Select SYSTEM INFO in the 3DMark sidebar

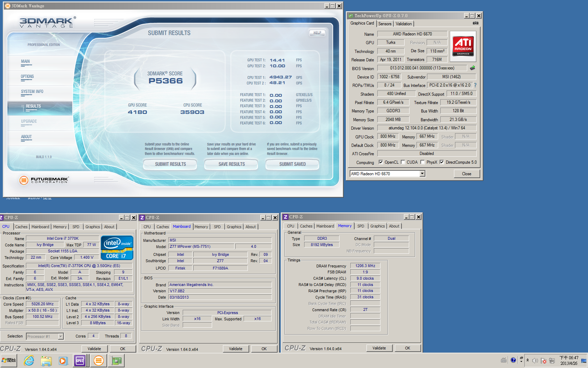[x=32, y=91]
